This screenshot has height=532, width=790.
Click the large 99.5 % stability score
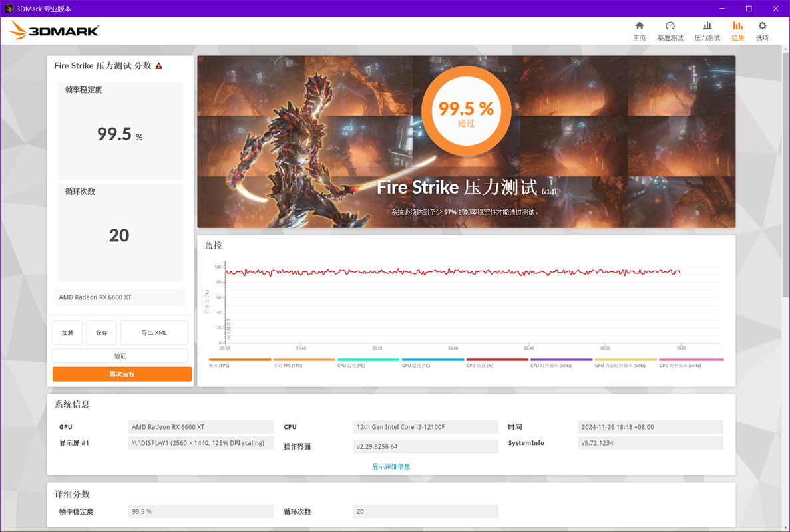click(120, 134)
